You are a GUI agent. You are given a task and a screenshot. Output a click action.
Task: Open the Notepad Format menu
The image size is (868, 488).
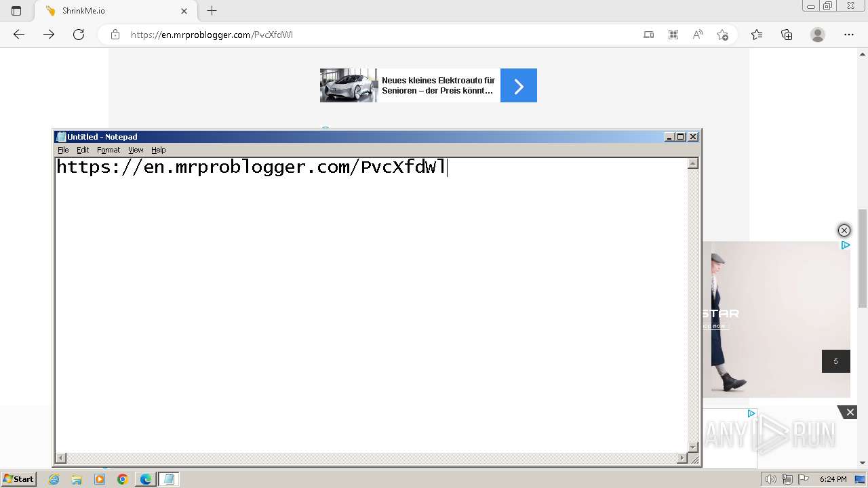(x=108, y=150)
